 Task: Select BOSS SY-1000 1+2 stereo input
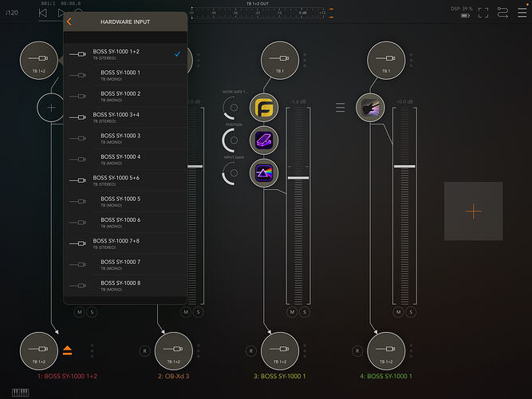point(125,54)
